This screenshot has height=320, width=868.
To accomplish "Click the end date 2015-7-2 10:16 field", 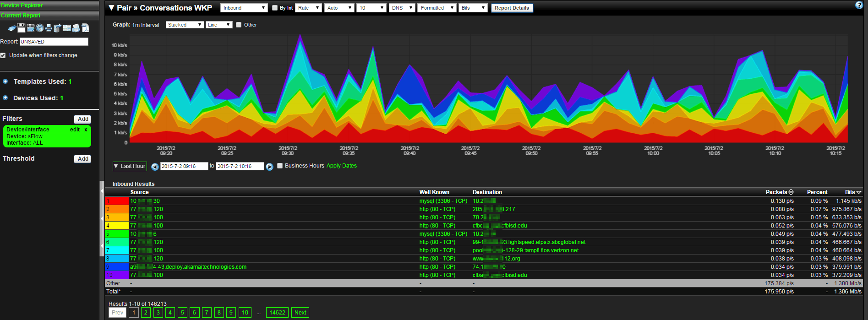I will coord(240,166).
